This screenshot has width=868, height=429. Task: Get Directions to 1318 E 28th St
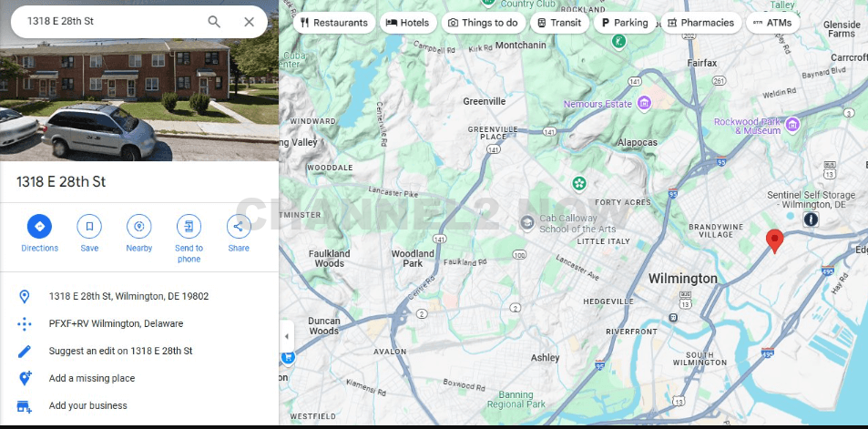click(x=39, y=226)
